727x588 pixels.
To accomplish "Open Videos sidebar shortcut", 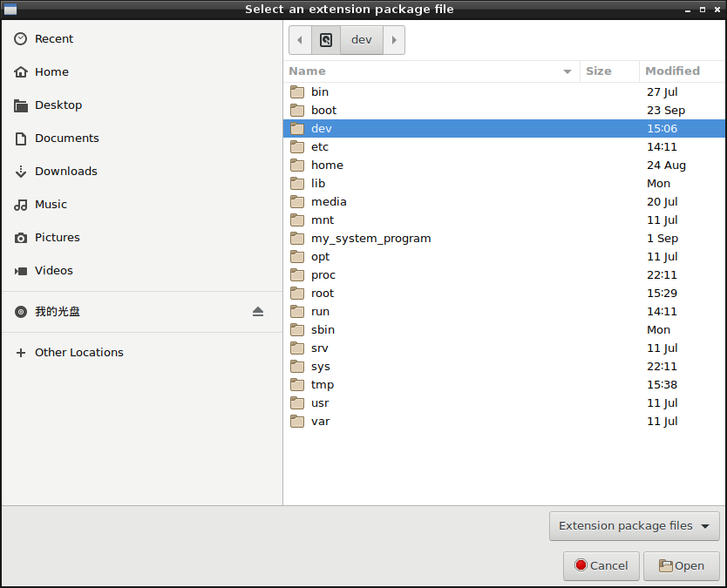I will (x=142, y=271).
